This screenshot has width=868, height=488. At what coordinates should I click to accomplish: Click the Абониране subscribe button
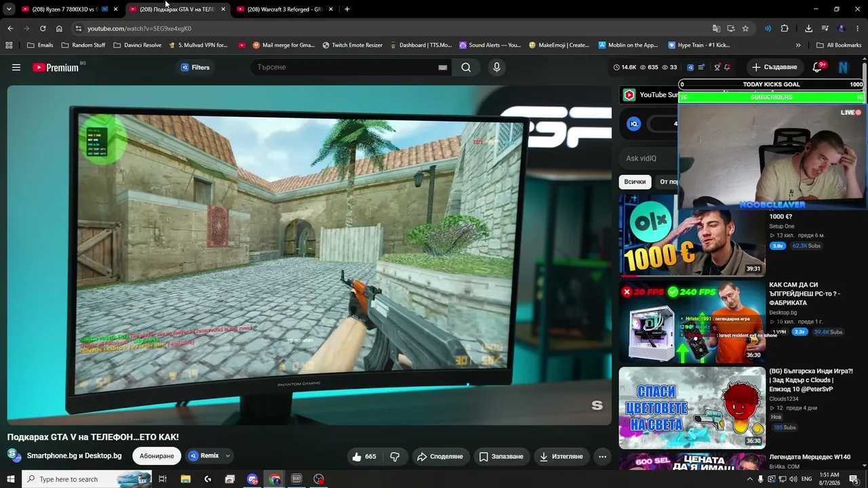(157, 456)
